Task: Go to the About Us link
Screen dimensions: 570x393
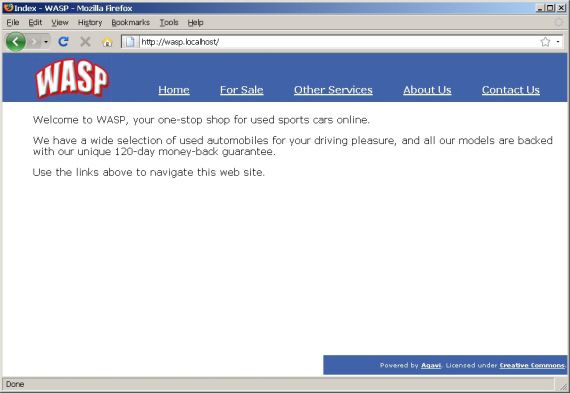Action: point(427,90)
